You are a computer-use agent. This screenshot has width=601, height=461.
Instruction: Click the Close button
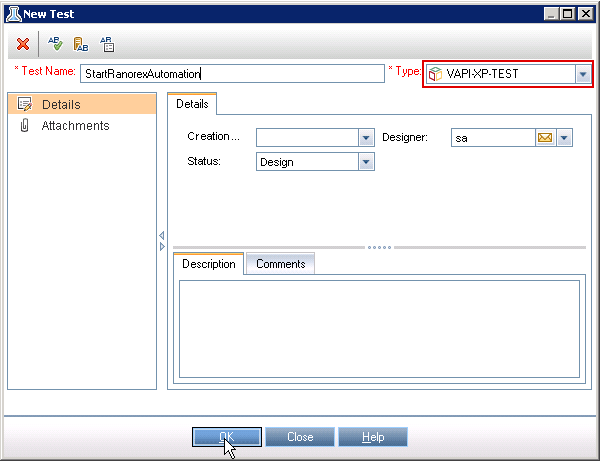pyautogui.click(x=300, y=437)
